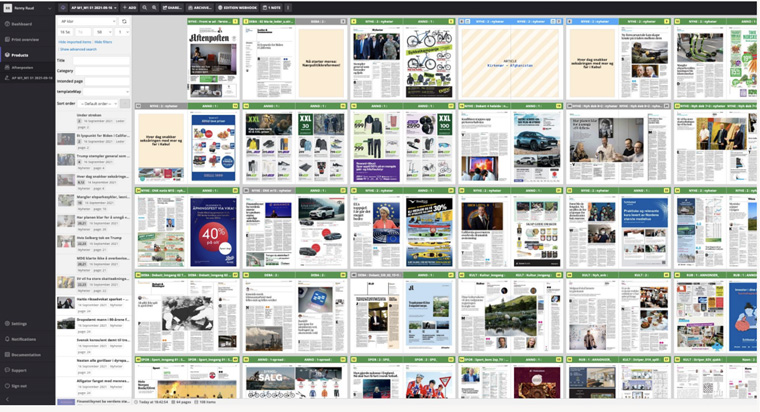Image resolution: width=760 pixels, height=412 pixels.
Task: Click the 'To' date filter field
Action: [x=83, y=32]
